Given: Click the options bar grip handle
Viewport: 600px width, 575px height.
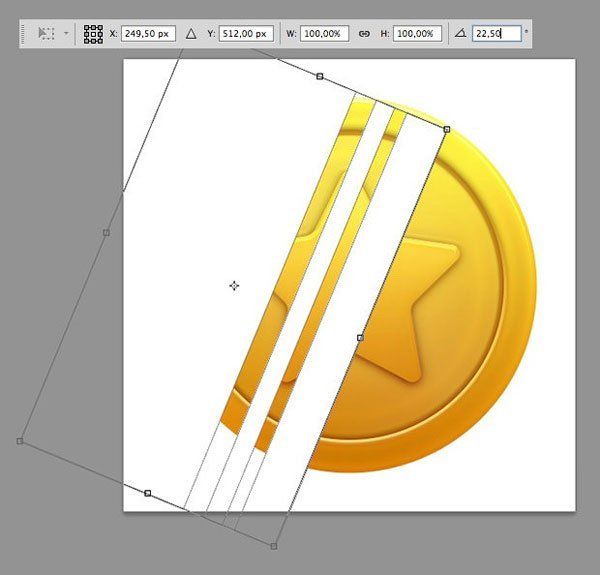Looking at the screenshot, I should [x=23, y=34].
